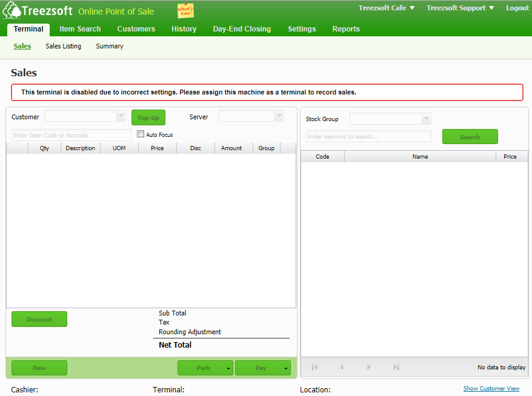The height and width of the screenshot is (396, 532).
Task: Switch to the Terminal tab
Action: coord(28,29)
